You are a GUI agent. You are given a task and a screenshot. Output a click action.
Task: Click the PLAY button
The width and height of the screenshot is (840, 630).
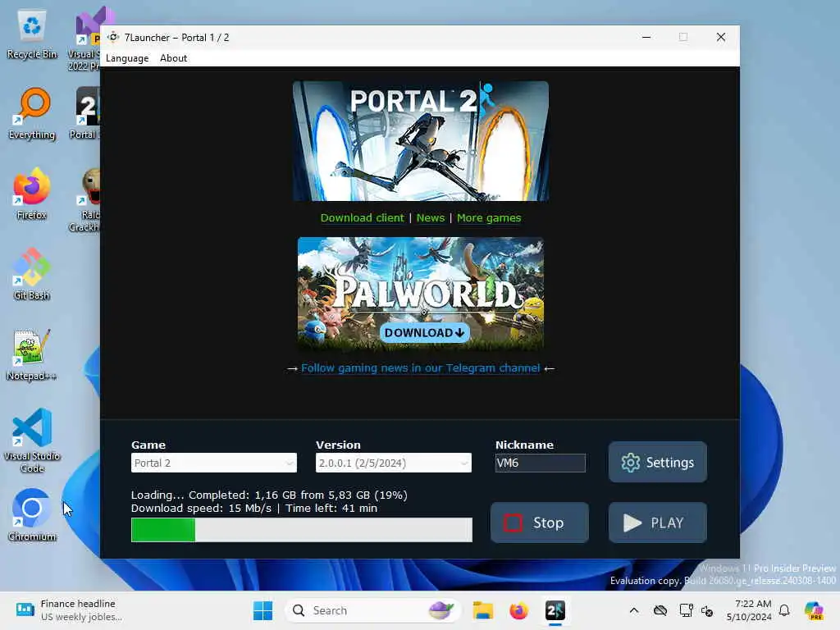[657, 523]
